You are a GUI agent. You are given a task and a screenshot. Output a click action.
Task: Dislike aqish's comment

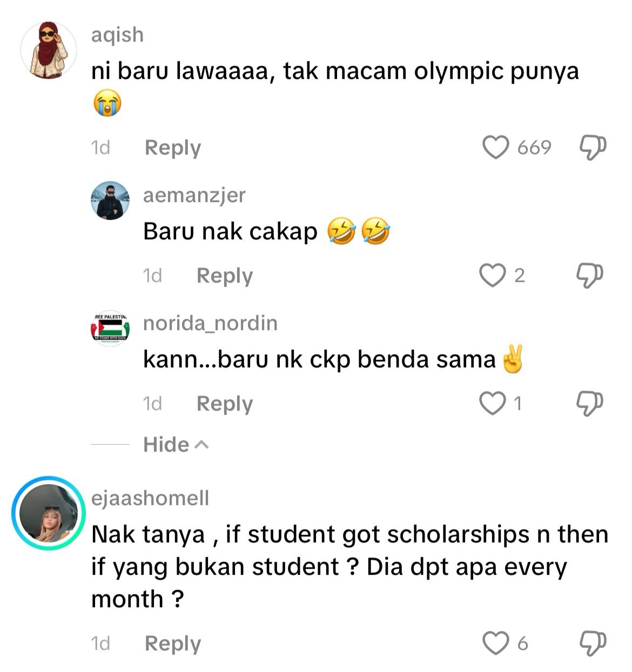593,147
